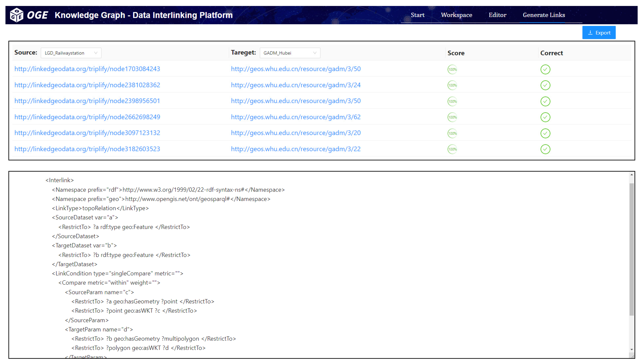Click the Source dropdown chevron arrow
639x364 pixels.
pos(96,53)
